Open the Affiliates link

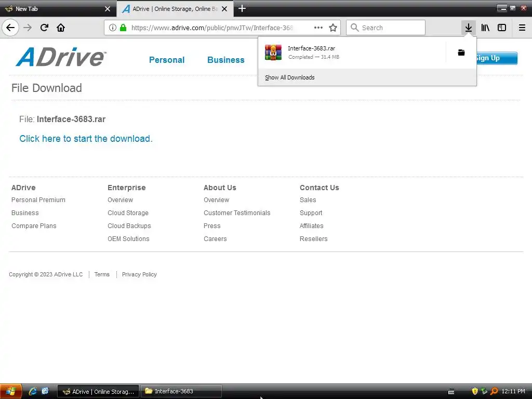click(312, 225)
